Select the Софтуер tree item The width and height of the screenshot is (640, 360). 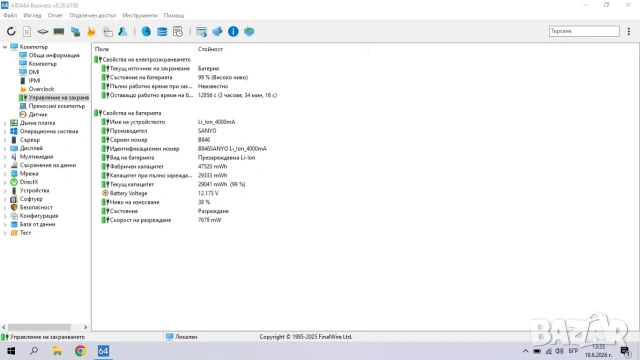click(x=31, y=199)
